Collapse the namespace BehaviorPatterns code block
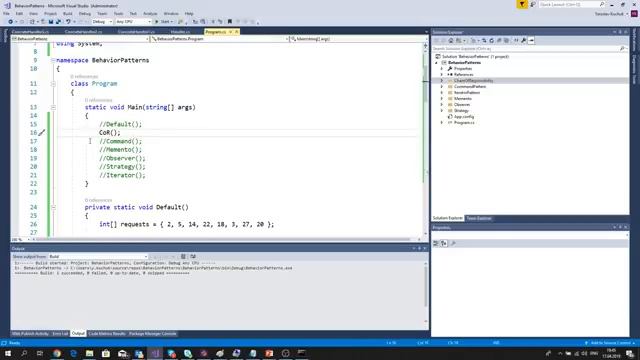Screen dimensions: 640x360 click(53, 60)
